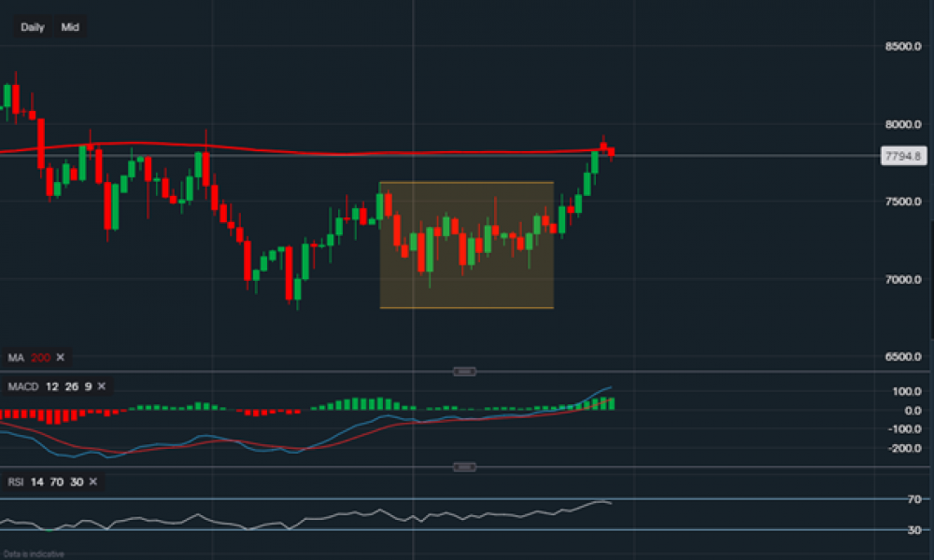Remove the MACD indicator via its X icon
Screen dimensions: 934x560
tap(102, 386)
